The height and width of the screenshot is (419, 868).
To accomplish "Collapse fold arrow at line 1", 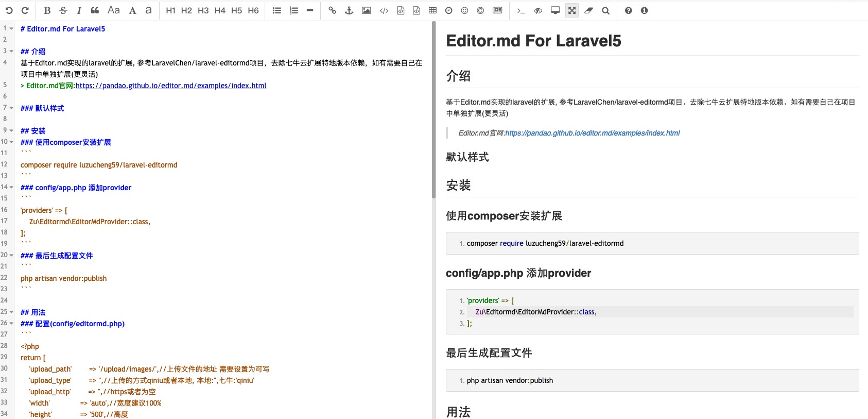I will click(11, 28).
